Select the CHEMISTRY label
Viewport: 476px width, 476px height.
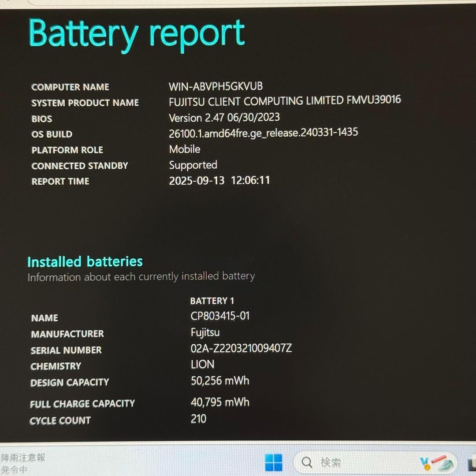pyautogui.click(x=56, y=366)
